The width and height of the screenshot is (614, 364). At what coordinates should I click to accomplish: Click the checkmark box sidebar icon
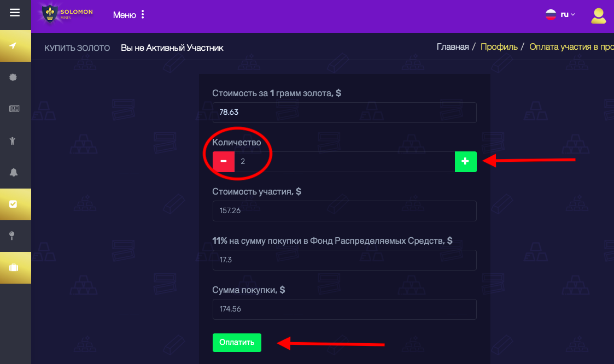[x=14, y=204]
